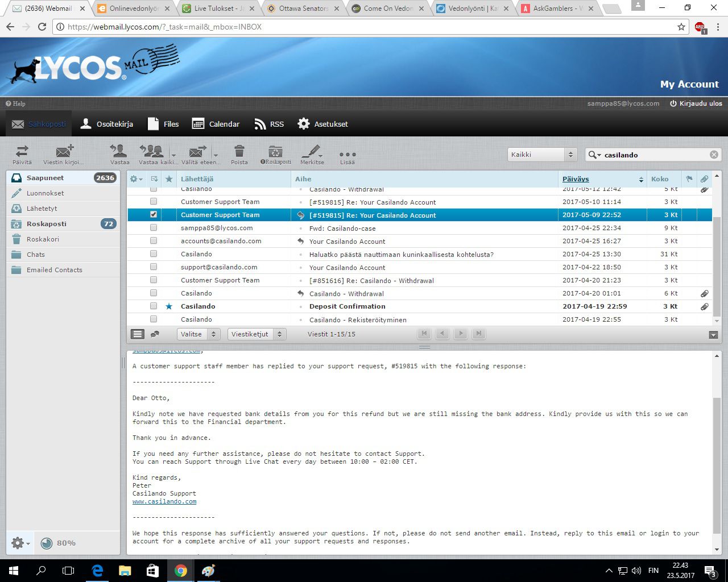Go to the next page of messages
Image resolution: width=728 pixels, height=582 pixels.
(461, 334)
